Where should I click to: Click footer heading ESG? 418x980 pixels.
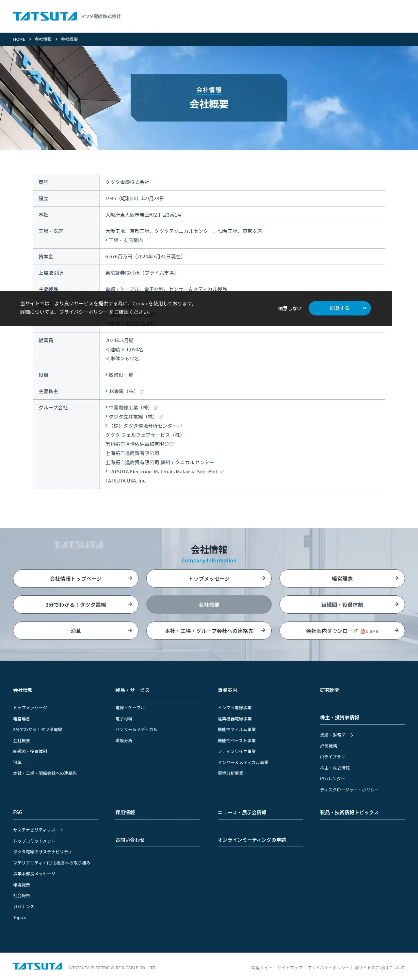click(18, 812)
